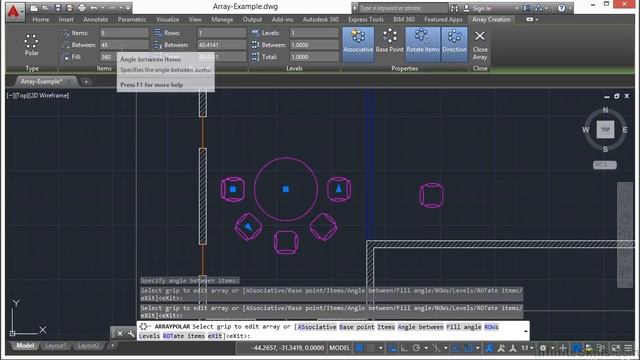Close the command line with X button
The width and height of the screenshot is (640, 360).
coord(120,333)
